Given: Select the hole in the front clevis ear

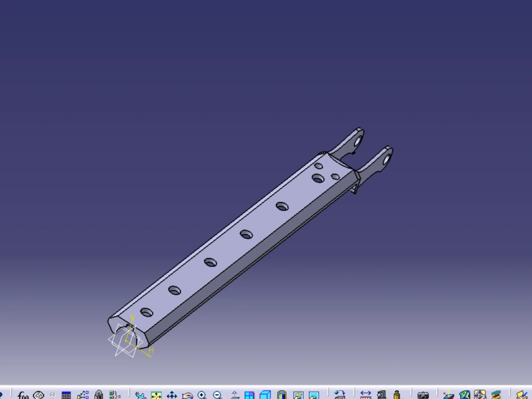Looking at the screenshot, I should [386, 159].
